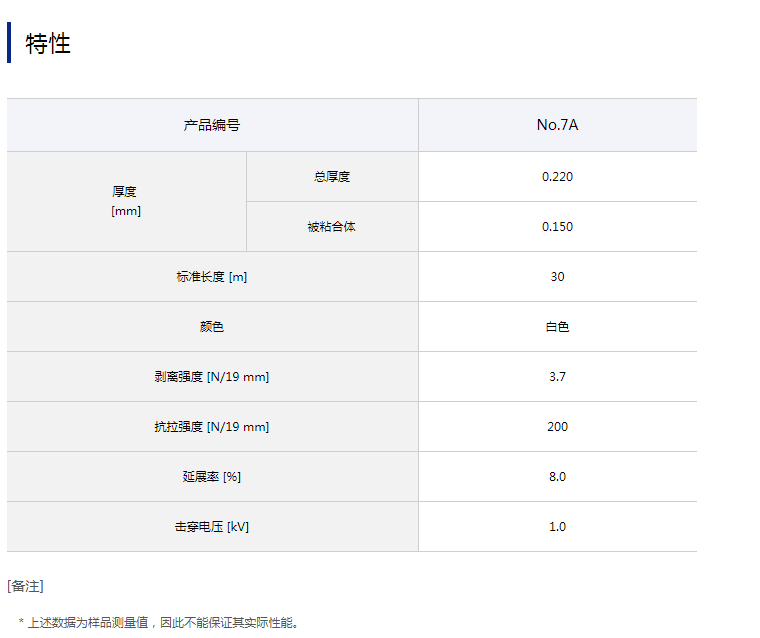Click the 总厚度 sub-label cell

(332, 177)
